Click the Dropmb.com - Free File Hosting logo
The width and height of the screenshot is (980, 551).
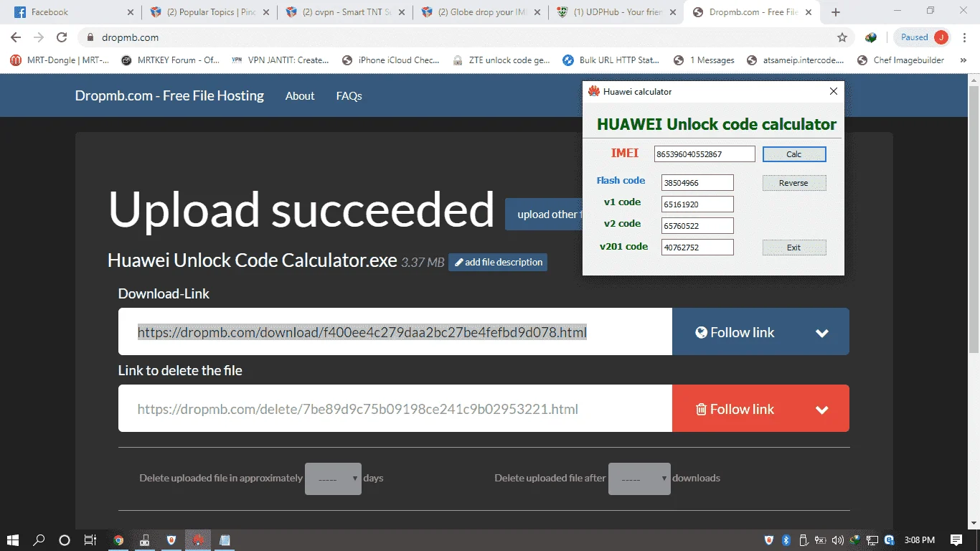[169, 95]
